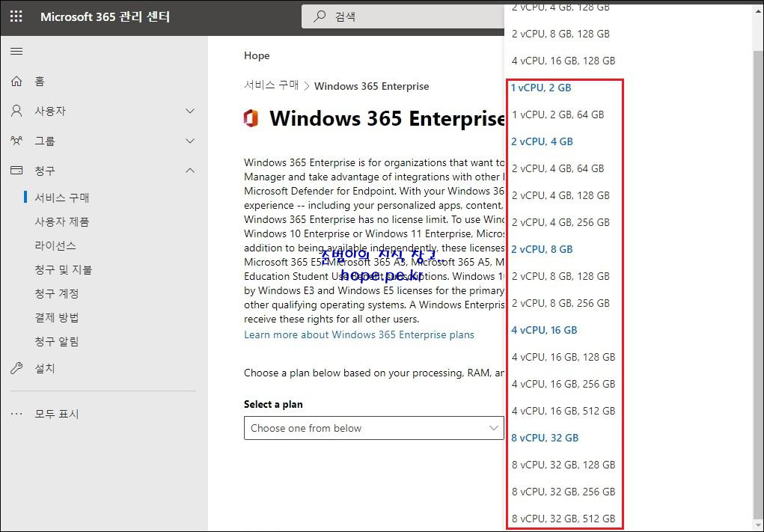The height and width of the screenshot is (532, 764).
Task: Collapse the navigation hamburger menu
Action: pyautogui.click(x=16, y=51)
